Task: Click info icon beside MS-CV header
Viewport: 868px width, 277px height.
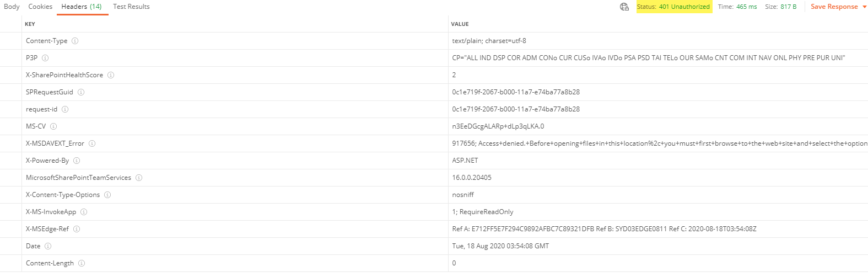Action: tap(53, 126)
